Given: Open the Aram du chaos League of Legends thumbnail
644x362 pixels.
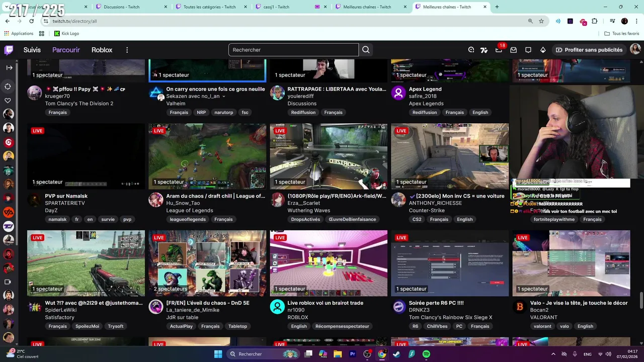Looking at the screenshot, I should pos(207,156).
